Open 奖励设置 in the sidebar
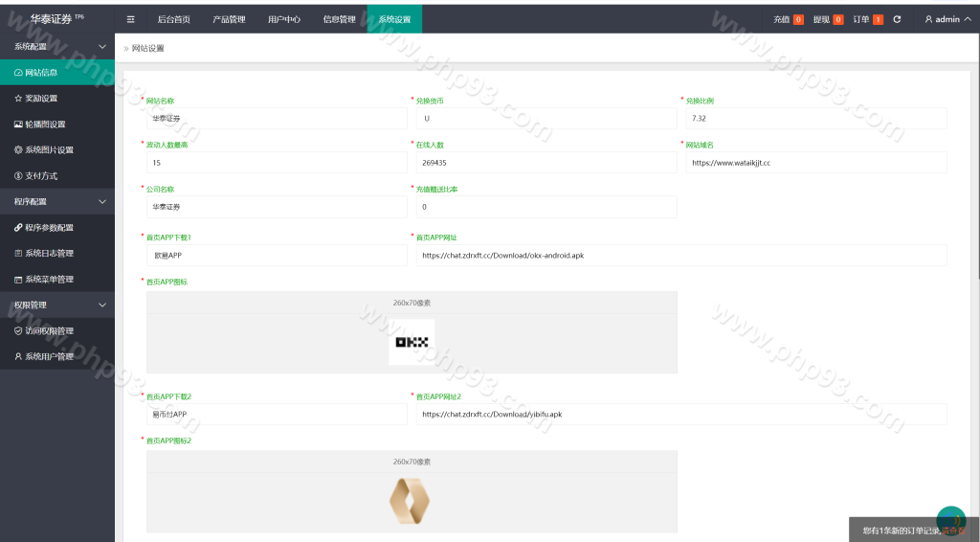This screenshot has width=980, height=542. pyautogui.click(x=41, y=99)
